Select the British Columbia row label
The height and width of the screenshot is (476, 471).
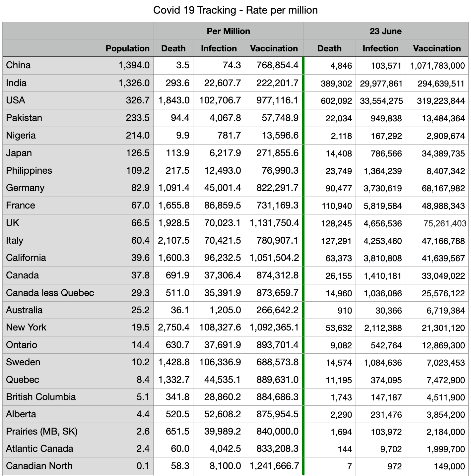tap(41, 397)
